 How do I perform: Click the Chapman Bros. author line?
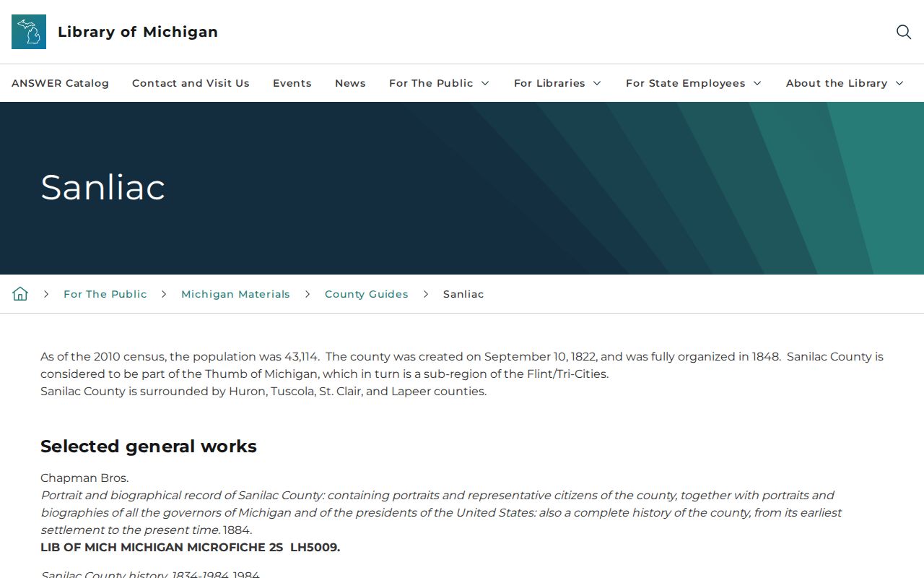[x=84, y=478]
